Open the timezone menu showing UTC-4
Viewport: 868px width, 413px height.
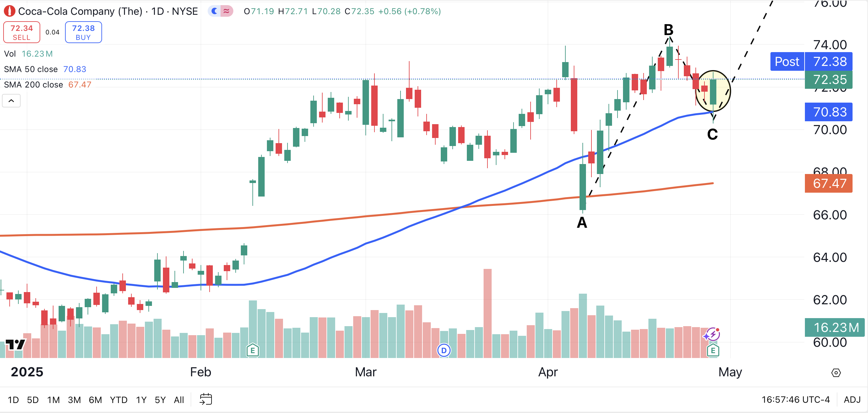tap(795, 399)
